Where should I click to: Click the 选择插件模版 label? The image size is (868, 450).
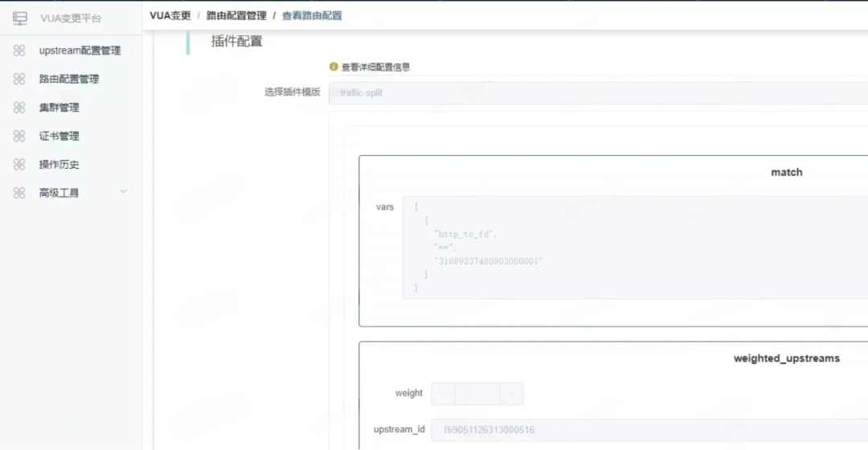coord(293,92)
